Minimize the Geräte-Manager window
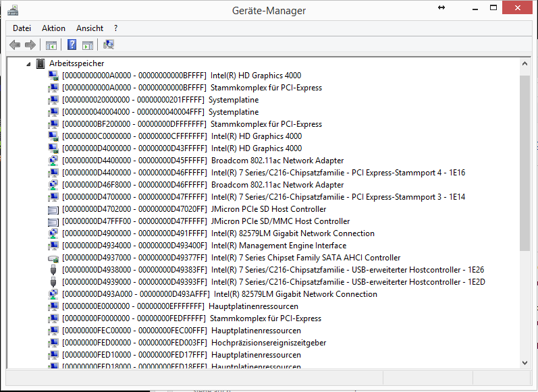The height and width of the screenshot is (392, 538). (x=475, y=8)
